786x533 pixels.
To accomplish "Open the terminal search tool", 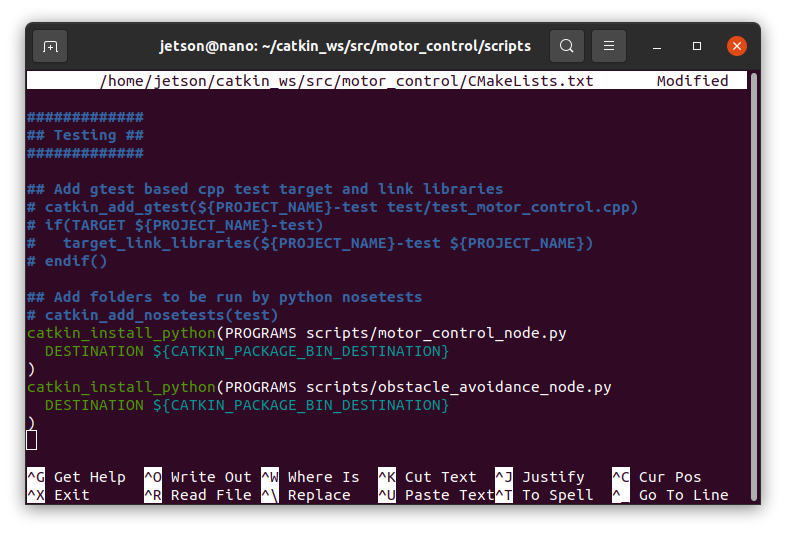I will point(566,46).
